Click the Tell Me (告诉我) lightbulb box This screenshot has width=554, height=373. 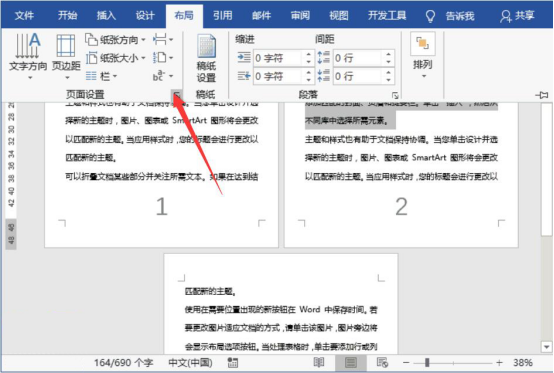450,16
